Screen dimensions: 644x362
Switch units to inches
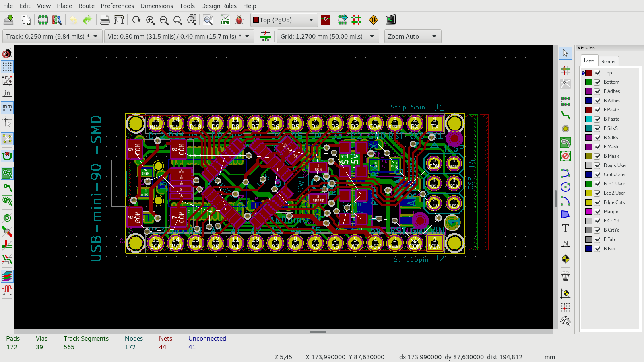point(7,94)
